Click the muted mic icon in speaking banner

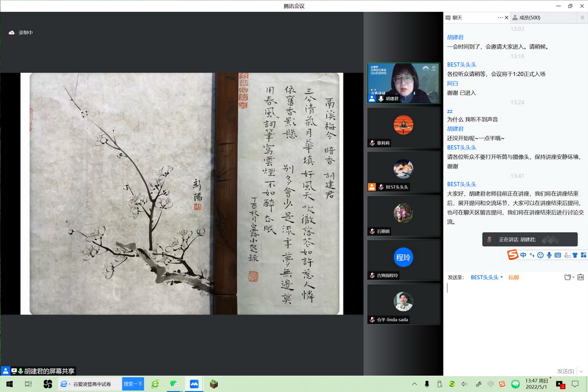pyautogui.click(x=489, y=239)
